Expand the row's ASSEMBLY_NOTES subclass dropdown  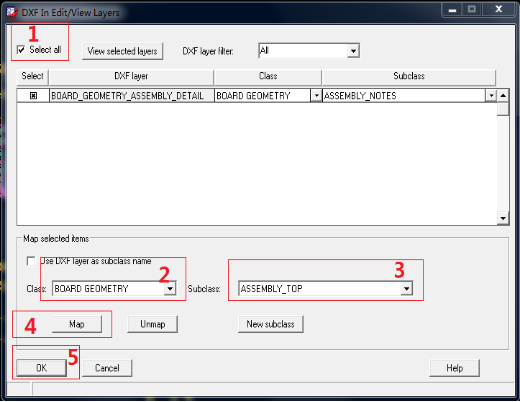click(491, 96)
